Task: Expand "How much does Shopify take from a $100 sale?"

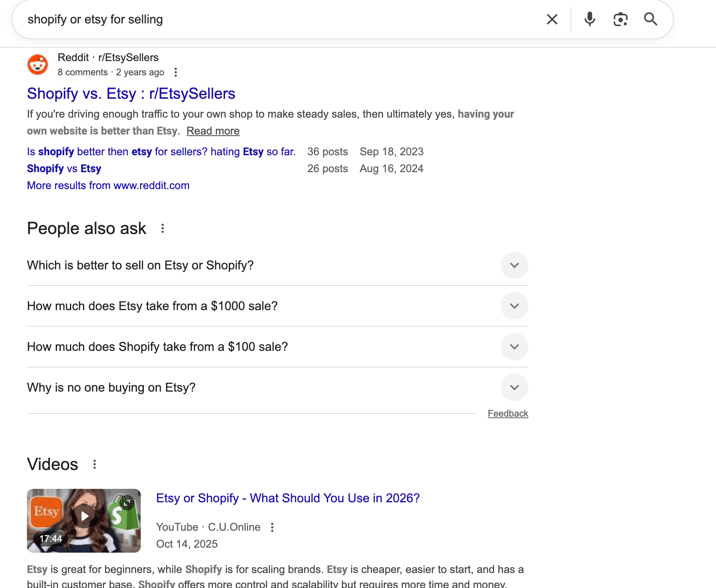Action: pyautogui.click(x=514, y=347)
